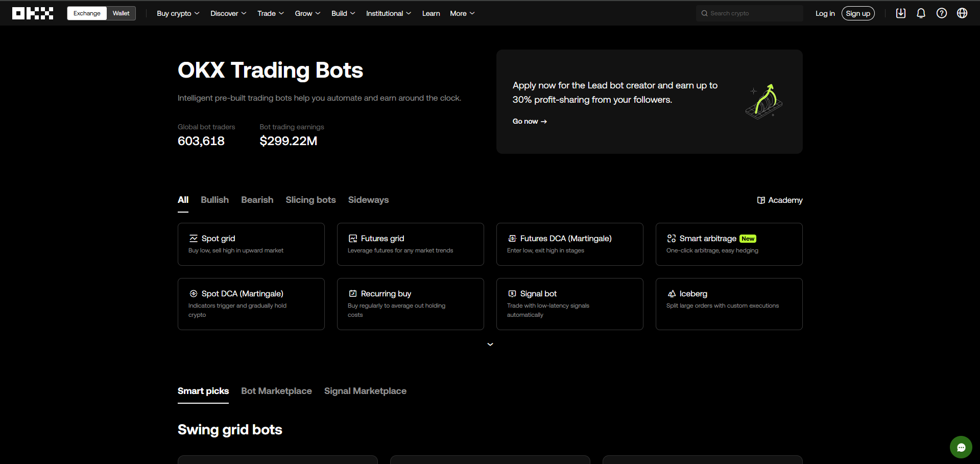Expand the Trade menu
980x464 pixels.
click(x=271, y=13)
